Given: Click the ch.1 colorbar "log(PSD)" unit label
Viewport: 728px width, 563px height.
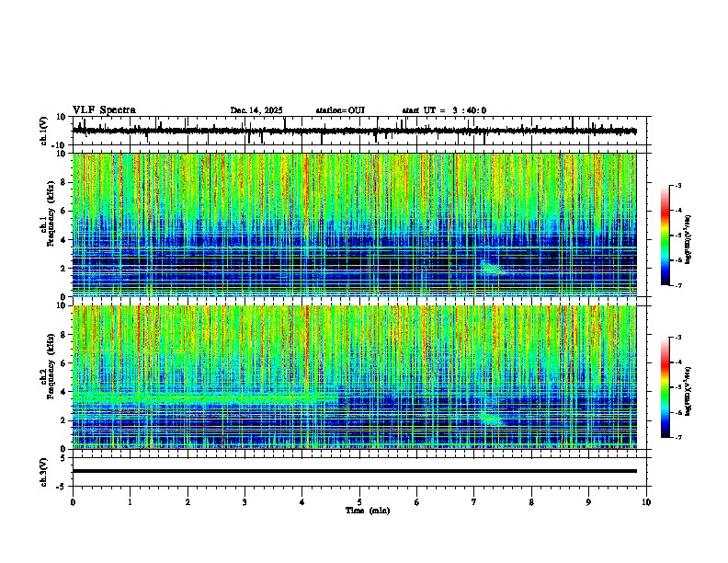Looking at the screenshot, I should (x=688, y=239).
